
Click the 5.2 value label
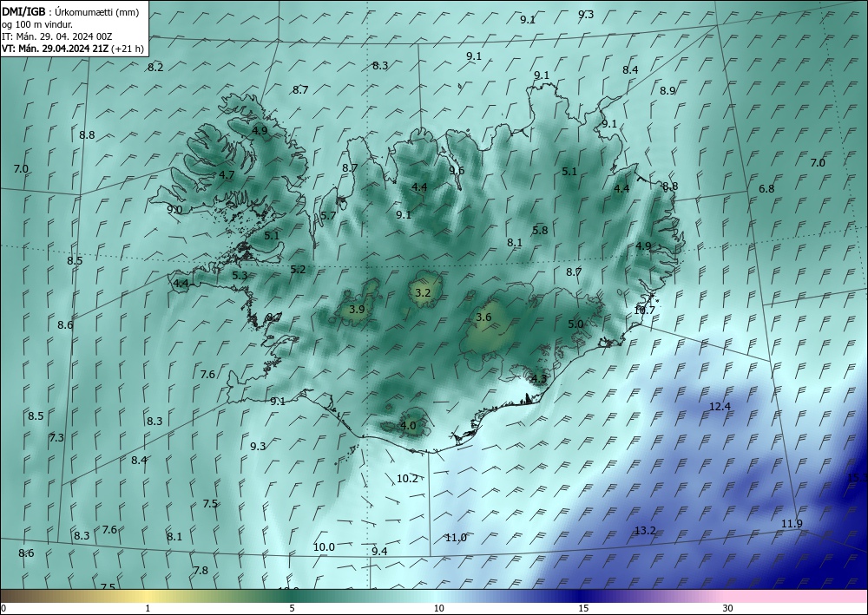click(x=298, y=270)
